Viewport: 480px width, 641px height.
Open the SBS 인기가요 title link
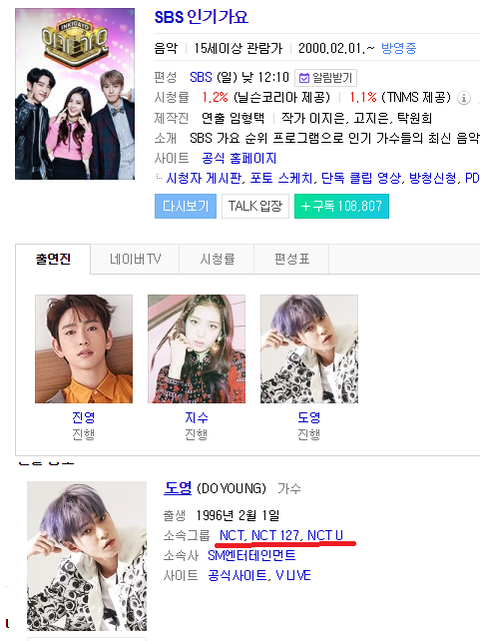click(201, 17)
